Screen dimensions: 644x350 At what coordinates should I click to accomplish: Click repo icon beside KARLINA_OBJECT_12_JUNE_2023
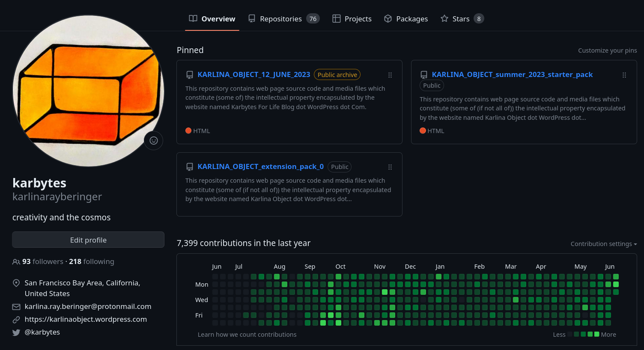point(190,75)
